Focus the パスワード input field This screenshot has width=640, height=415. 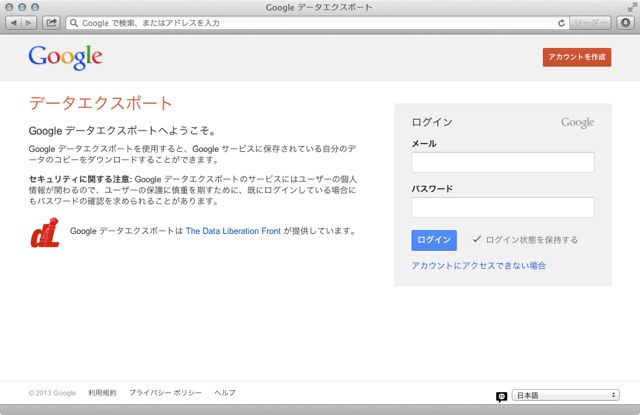pos(503,207)
